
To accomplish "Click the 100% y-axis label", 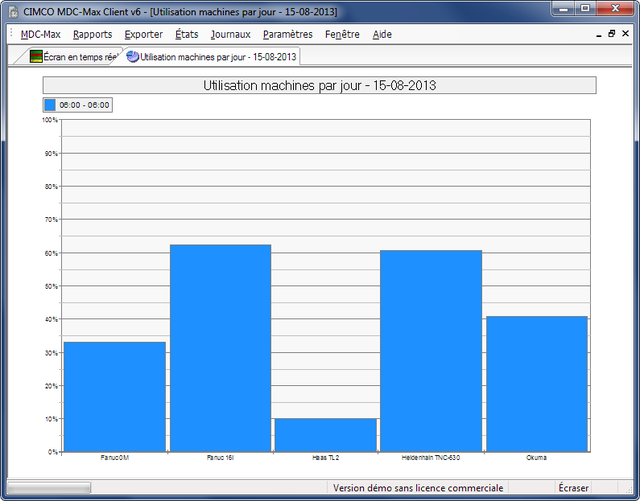I will 50,120.
